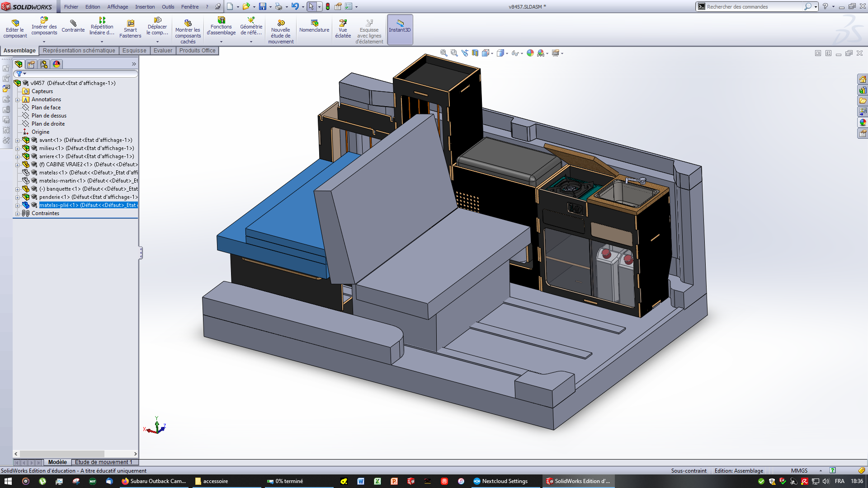Switch to the Evaluer tab
868x488 pixels.
163,51
